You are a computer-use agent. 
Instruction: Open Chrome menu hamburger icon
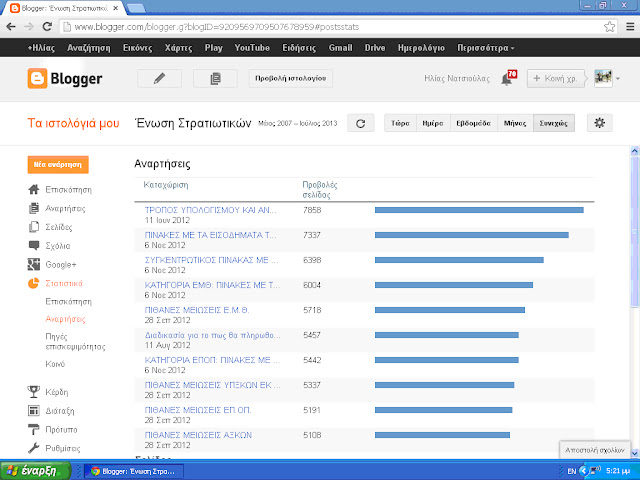pos(631,27)
